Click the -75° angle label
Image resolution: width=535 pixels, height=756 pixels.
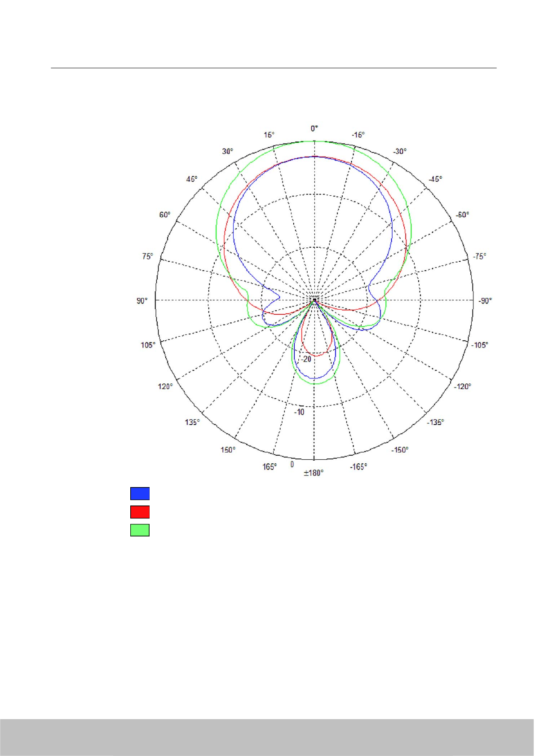[x=479, y=256]
